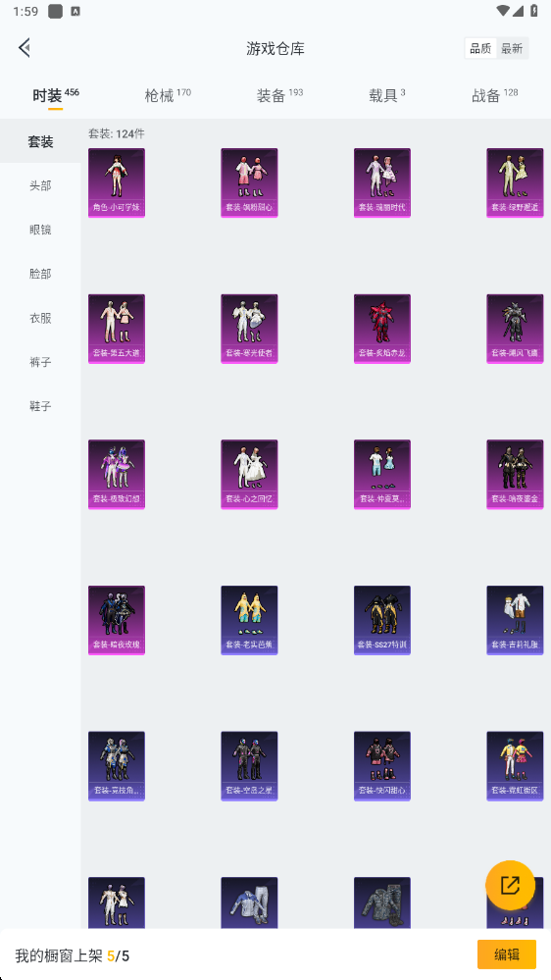This screenshot has width=551, height=980.
Task: Choose 脸部 category in sidebar
Action: [40, 274]
